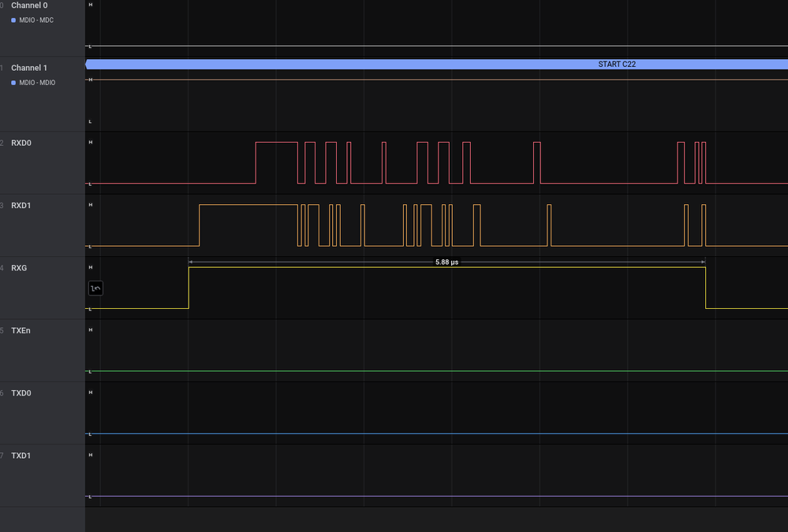Click the blue square beside MDIO - MDIO
Screen dimensions: 788x532
[x=13, y=83]
